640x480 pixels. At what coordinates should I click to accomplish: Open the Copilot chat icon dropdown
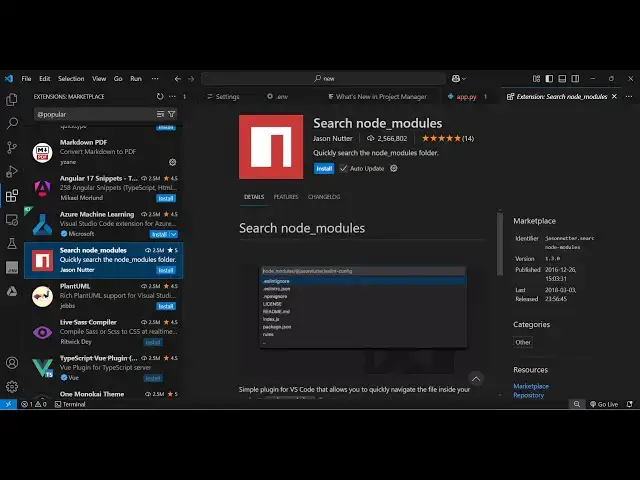tap(459, 78)
